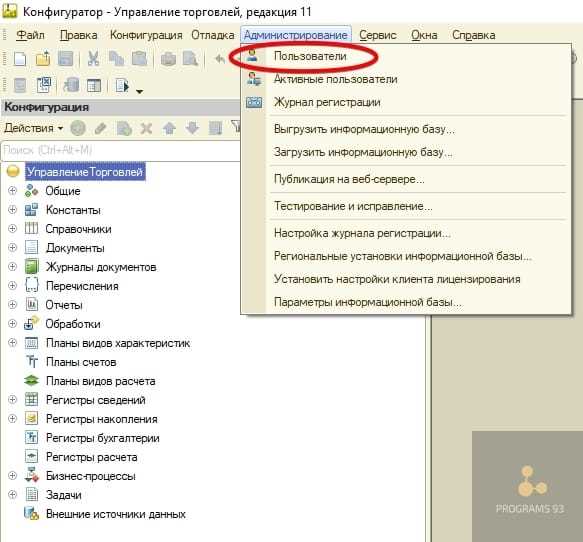Click the Move up arrow icon
583x542 pixels.
point(169,129)
